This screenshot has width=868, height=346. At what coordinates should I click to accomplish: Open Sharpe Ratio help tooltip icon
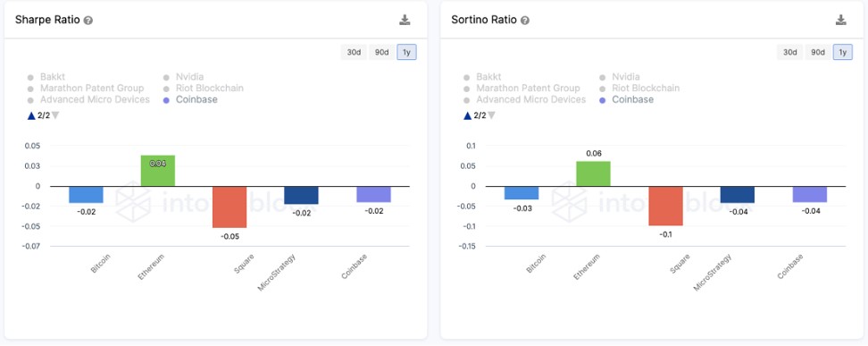pos(88,21)
